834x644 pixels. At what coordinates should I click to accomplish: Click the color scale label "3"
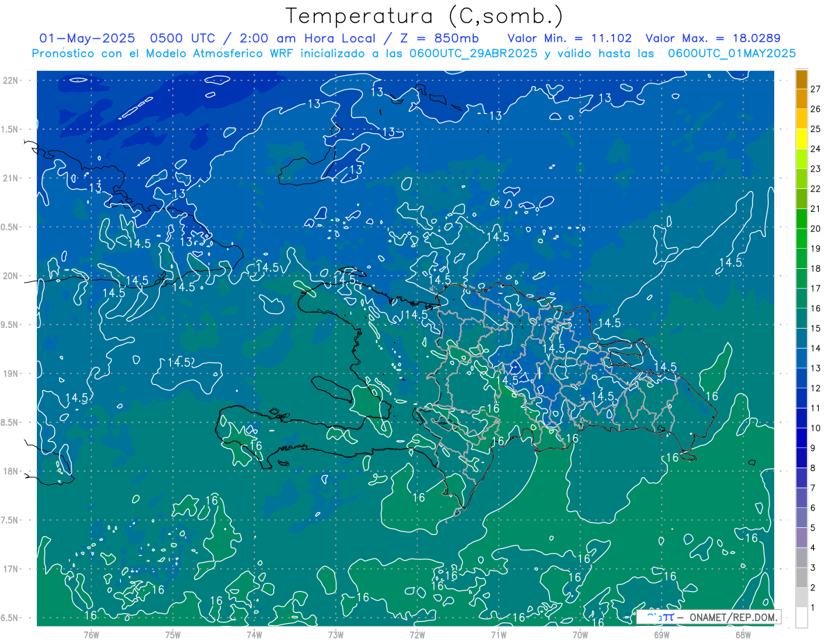click(x=814, y=568)
